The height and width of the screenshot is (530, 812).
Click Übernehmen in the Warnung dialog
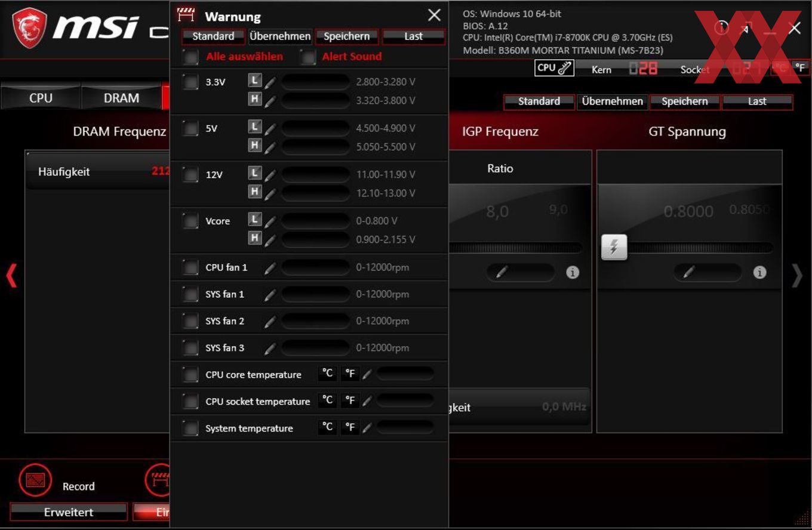(x=280, y=36)
